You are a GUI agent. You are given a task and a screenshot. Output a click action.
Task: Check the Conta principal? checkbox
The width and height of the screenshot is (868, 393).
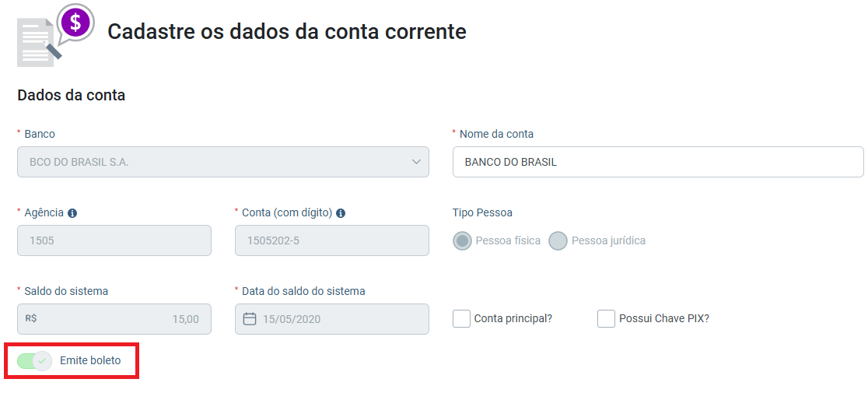click(x=462, y=319)
